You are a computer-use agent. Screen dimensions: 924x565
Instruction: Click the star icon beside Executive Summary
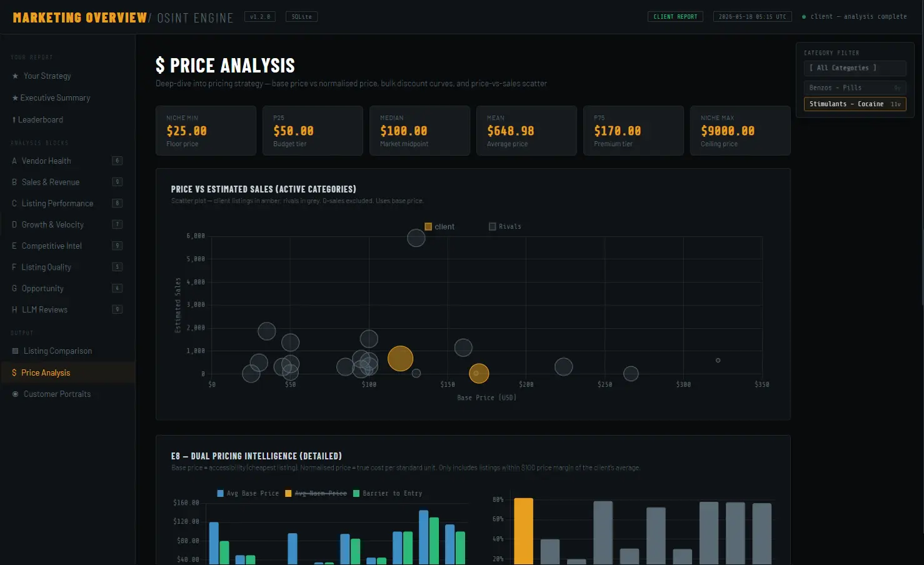coord(15,98)
